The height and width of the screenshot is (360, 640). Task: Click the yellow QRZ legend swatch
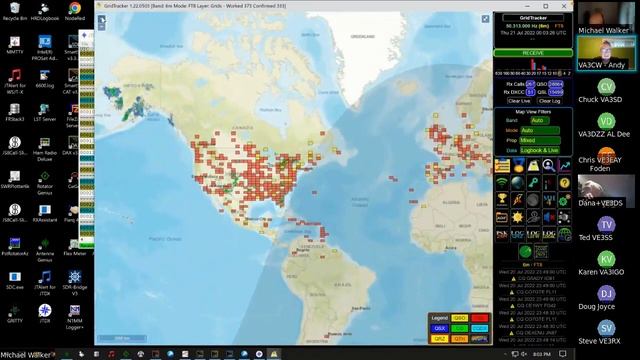point(439,338)
